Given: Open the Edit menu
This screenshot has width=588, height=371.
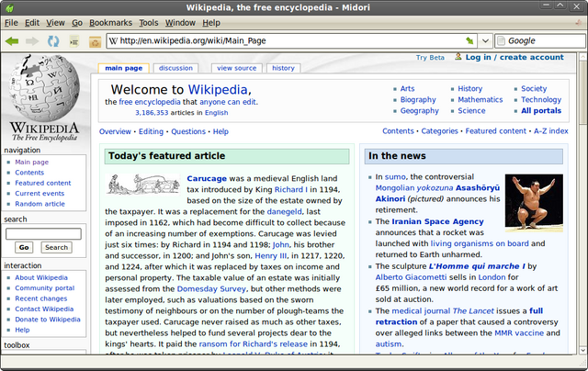Looking at the screenshot, I should point(32,23).
